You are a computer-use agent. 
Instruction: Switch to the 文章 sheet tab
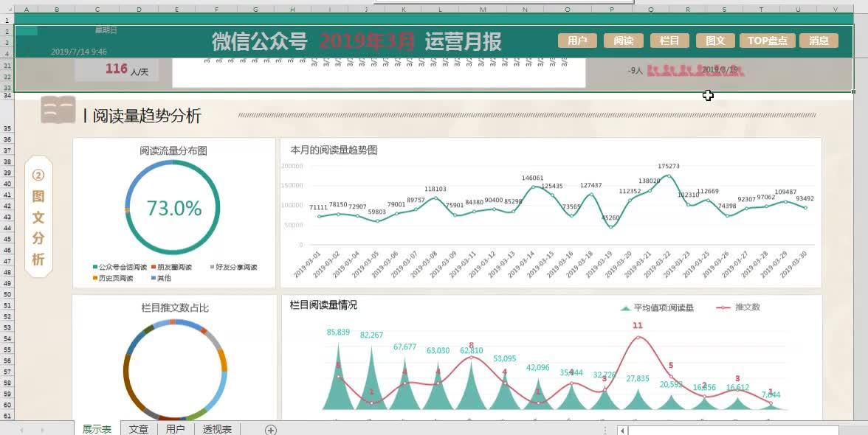138,429
